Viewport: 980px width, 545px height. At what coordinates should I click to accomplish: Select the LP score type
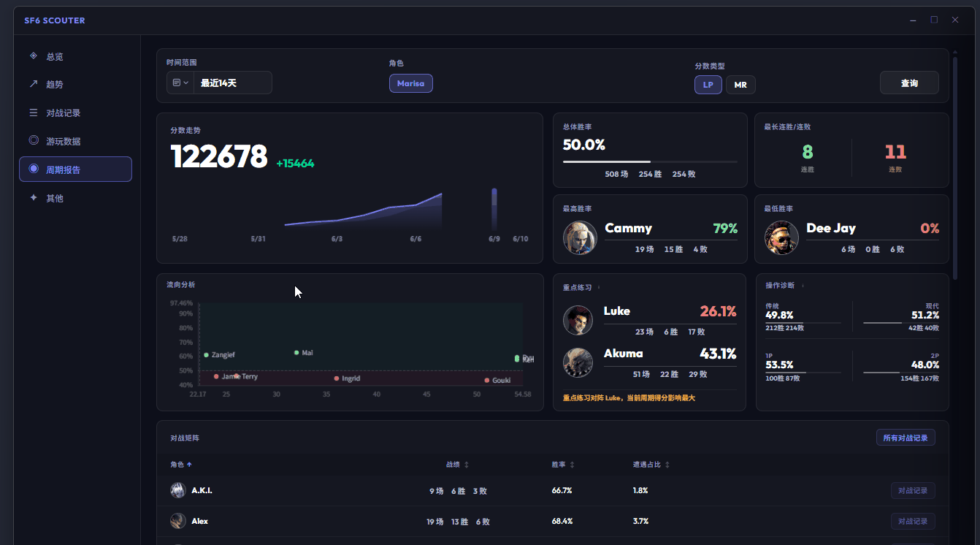click(708, 85)
